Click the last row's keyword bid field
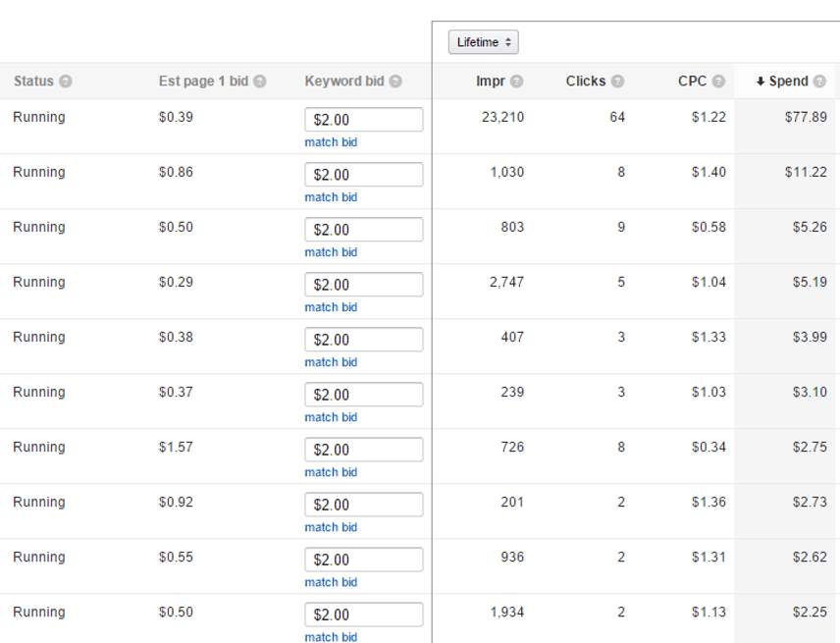This screenshot has height=643, width=840. (363, 614)
